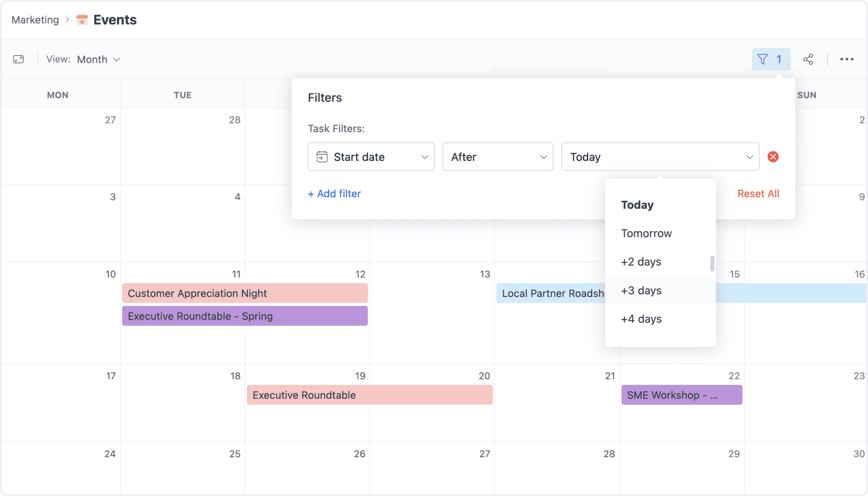Open the three-dots more options menu
The image size is (868, 496).
click(x=847, y=59)
